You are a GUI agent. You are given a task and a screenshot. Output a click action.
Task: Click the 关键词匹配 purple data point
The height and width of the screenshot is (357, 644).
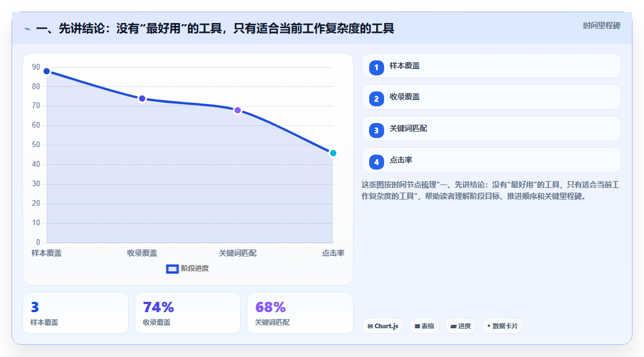[237, 110]
